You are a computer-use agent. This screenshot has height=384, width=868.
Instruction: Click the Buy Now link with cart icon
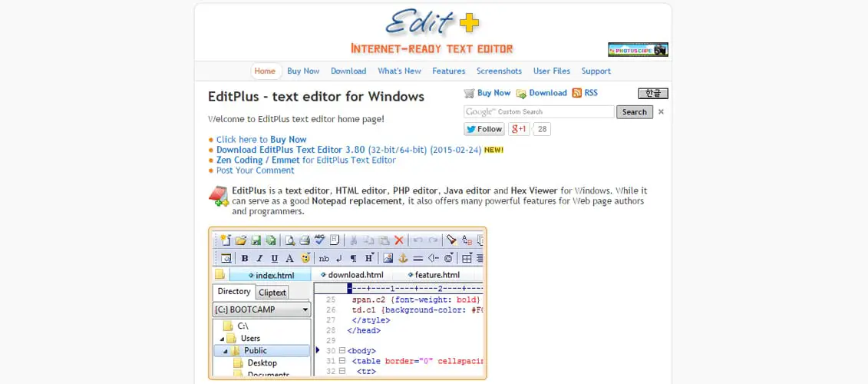pyautogui.click(x=487, y=93)
